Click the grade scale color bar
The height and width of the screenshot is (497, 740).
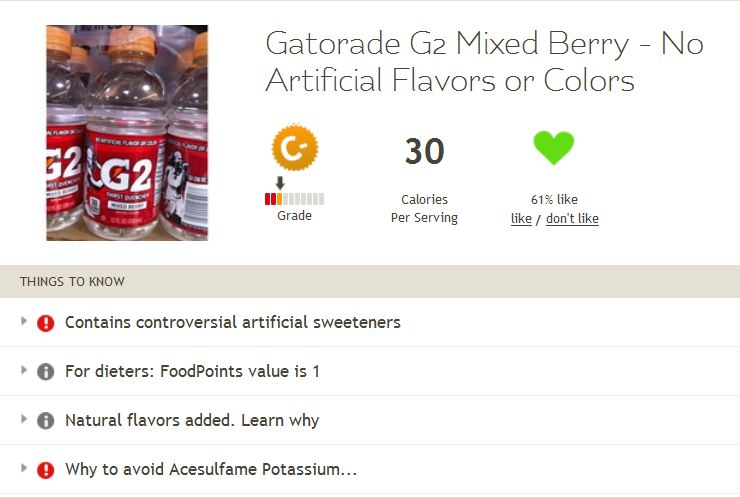point(294,199)
